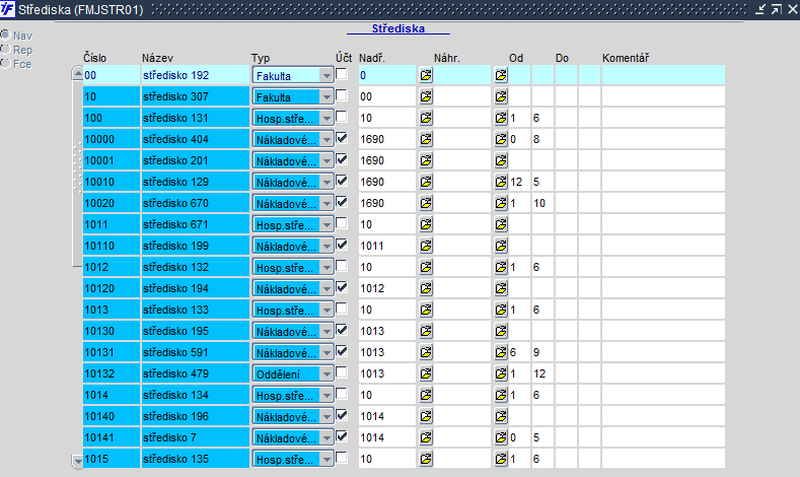Viewport: 800px width, 477px height.
Task: Uncheck Účt checkbox for středisko 7
Action: [342, 436]
